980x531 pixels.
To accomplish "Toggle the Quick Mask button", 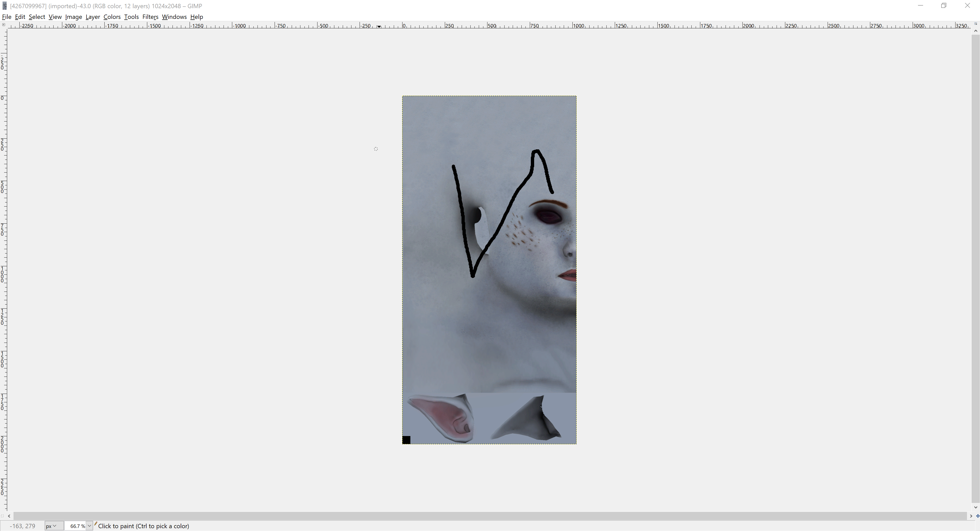I will coord(3,516).
